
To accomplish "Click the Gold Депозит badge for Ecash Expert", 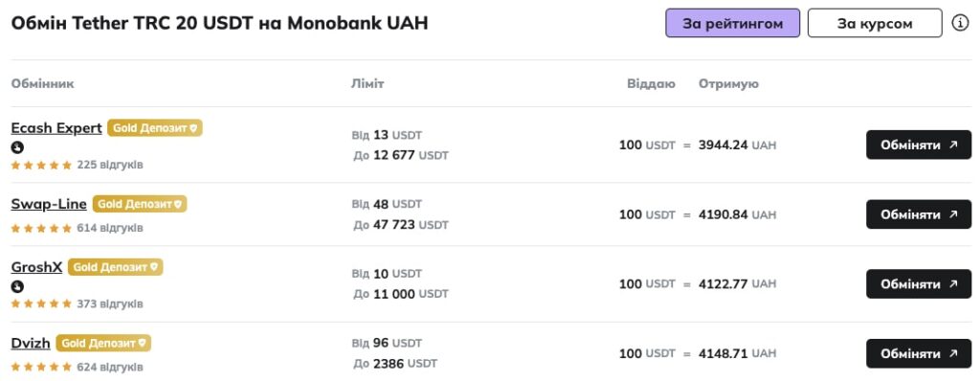I will (155, 127).
